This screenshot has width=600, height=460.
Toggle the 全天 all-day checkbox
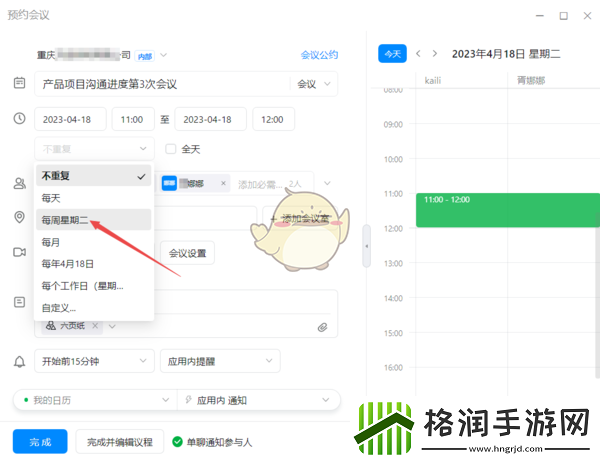click(171, 149)
